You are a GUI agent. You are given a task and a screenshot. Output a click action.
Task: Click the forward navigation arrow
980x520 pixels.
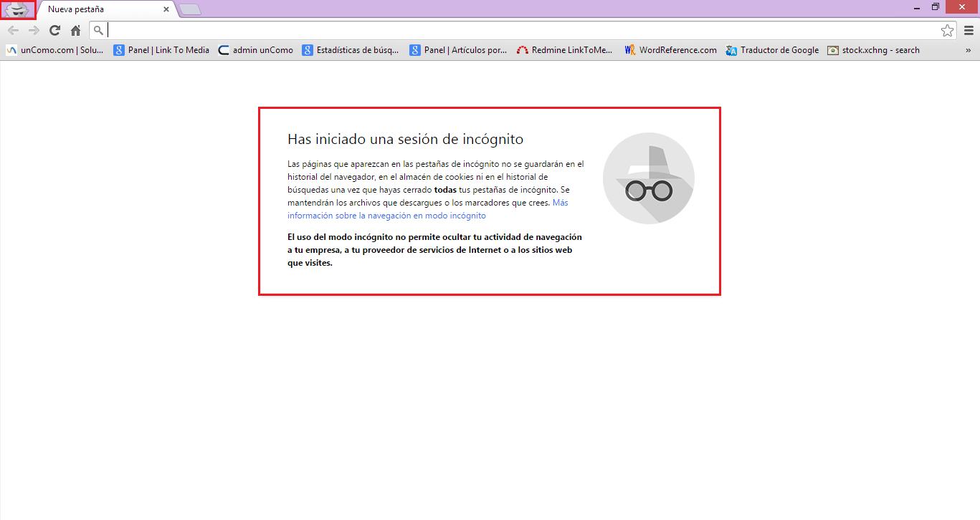pos(34,30)
